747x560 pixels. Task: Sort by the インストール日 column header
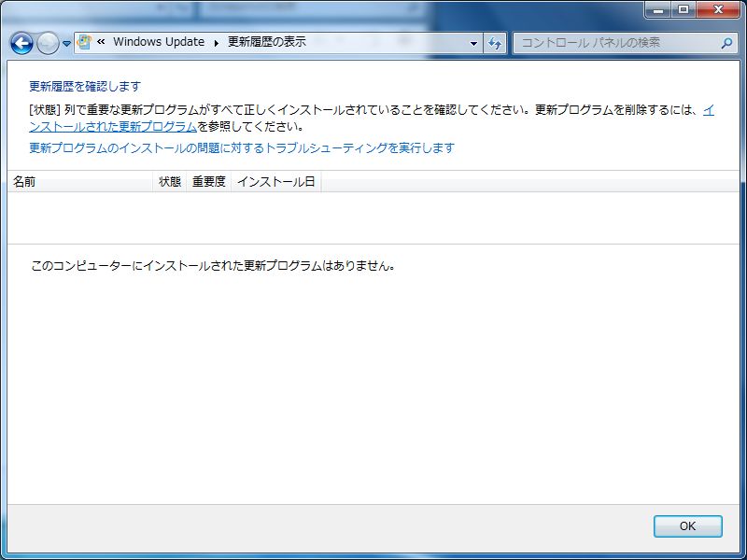pyautogui.click(x=276, y=181)
